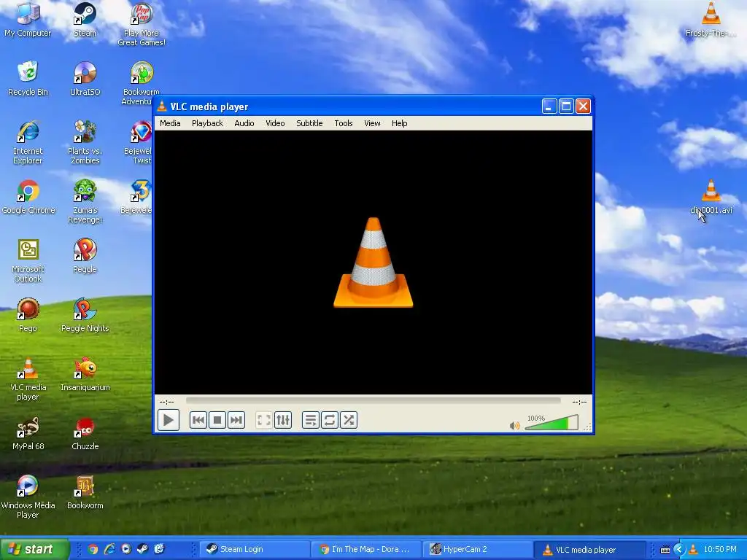Click the VLC window title bar icon
This screenshot has height=560, width=747.
click(162, 106)
